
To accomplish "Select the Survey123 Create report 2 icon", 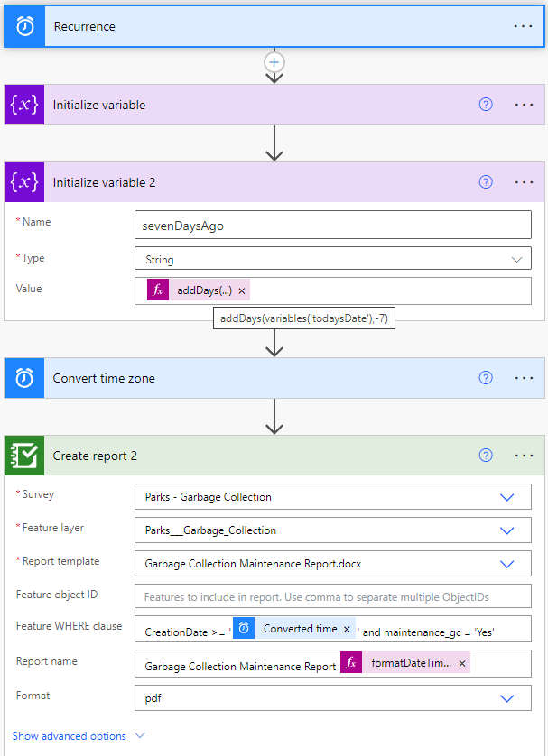I will pos(23,456).
